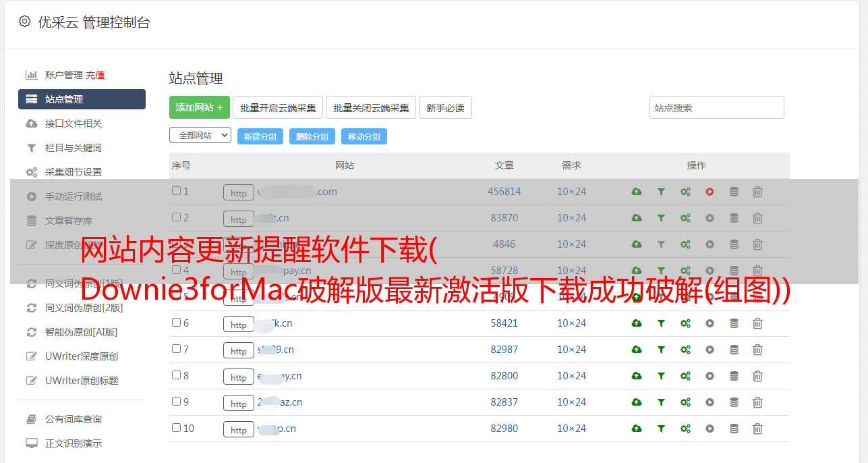
Task: Click 批量开启云端采集 button
Action: [278, 107]
